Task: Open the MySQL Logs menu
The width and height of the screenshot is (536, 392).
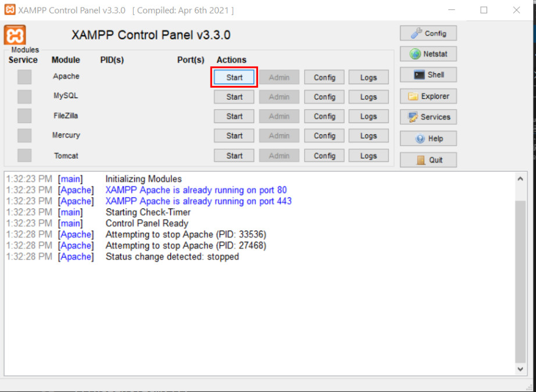Action: pyautogui.click(x=369, y=97)
